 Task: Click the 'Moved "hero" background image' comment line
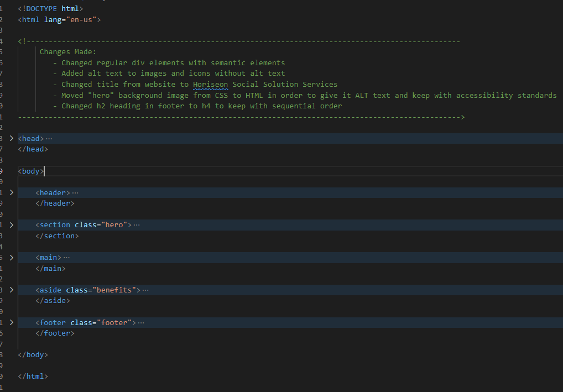[305, 96]
